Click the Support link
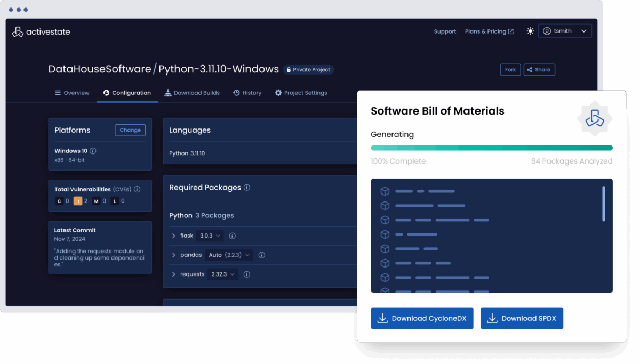 tap(445, 31)
